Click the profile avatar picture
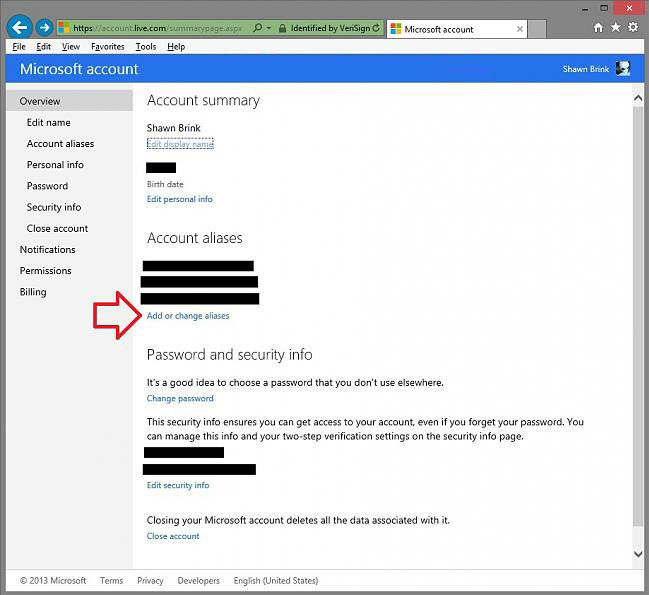This screenshot has height=595, width=649. pyautogui.click(x=623, y=68)
